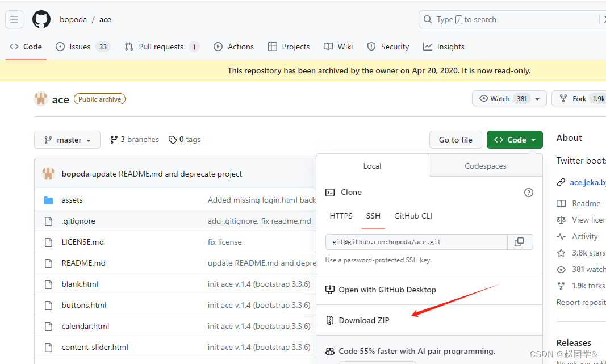Open the README.md file
The height and width of the screenshot is (364, 606).
83,263
